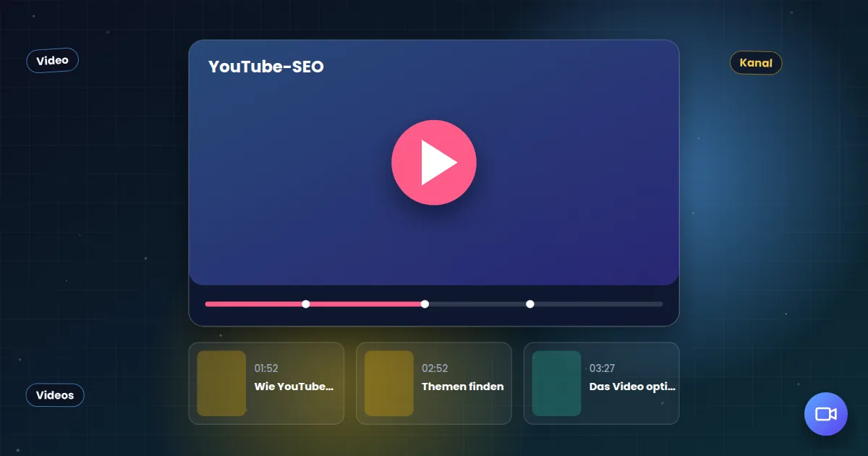The height and width of the screenshot is (456, 868).
Task: Jump to second chapter marker on progress bar
Action: 425,304
